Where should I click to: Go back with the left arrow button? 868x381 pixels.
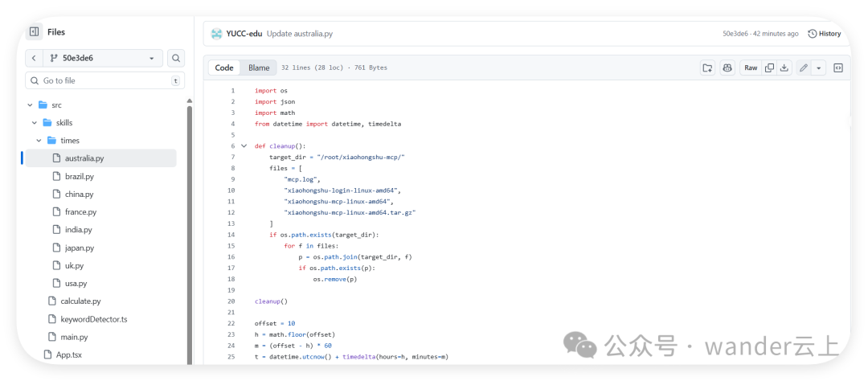point(34,58)
